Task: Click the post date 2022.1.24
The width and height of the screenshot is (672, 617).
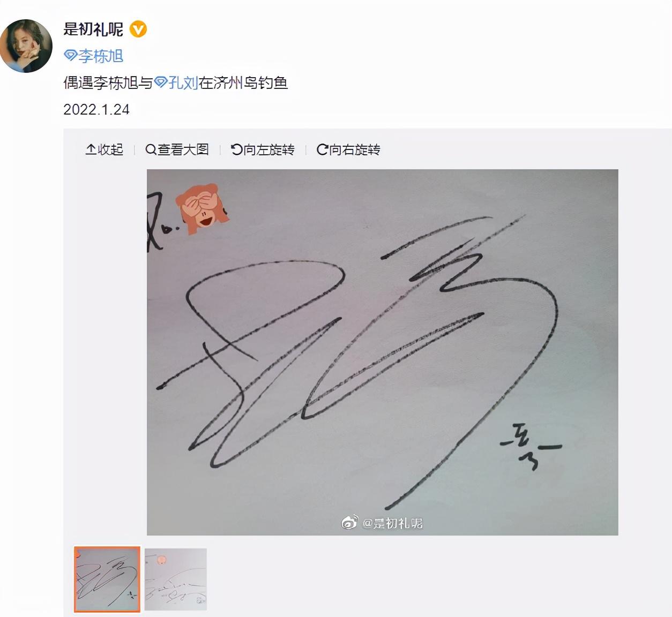Action: click(96, 109)
